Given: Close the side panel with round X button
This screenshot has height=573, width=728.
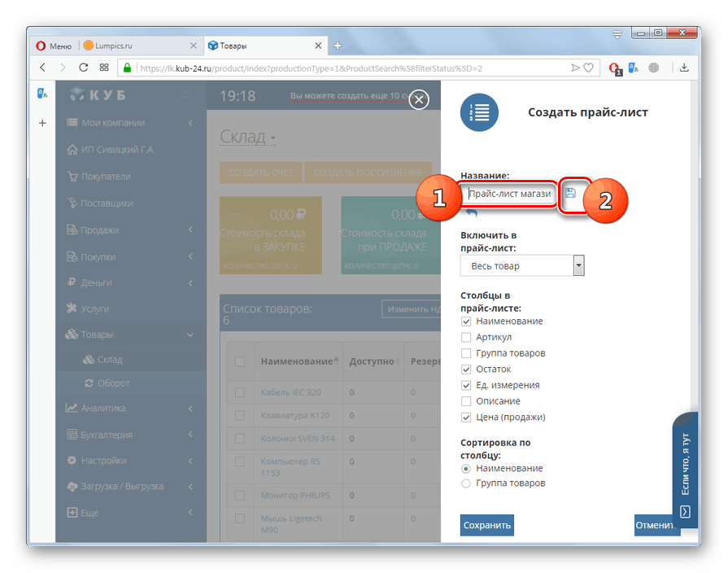Looking at the screenshot, I should (419, 99).
